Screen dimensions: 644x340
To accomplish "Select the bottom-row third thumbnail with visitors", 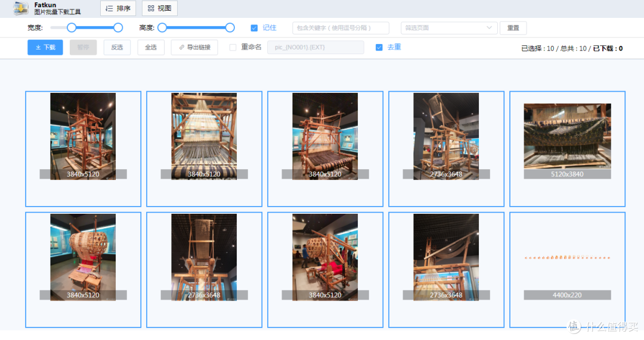I will [x=325, y=257].
